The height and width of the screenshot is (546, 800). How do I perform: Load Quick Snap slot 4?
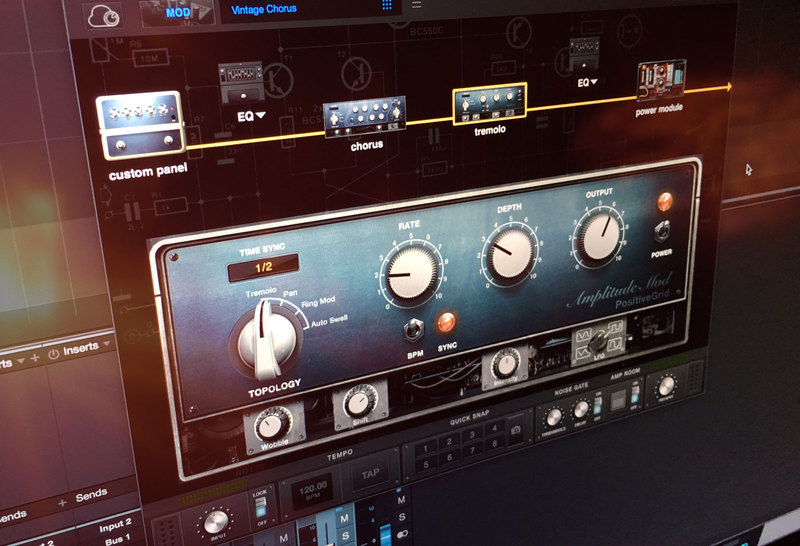[494, 428]
